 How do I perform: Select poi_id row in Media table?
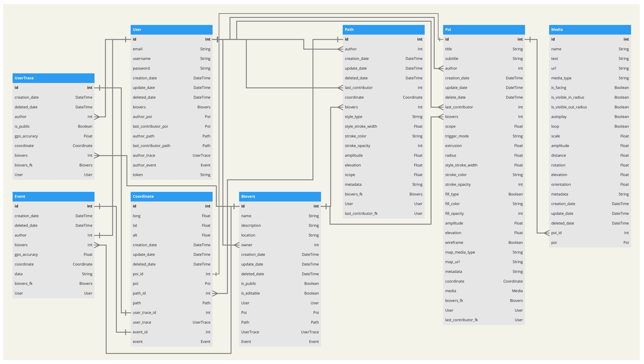pyautogui.click(x=589, y=233)
